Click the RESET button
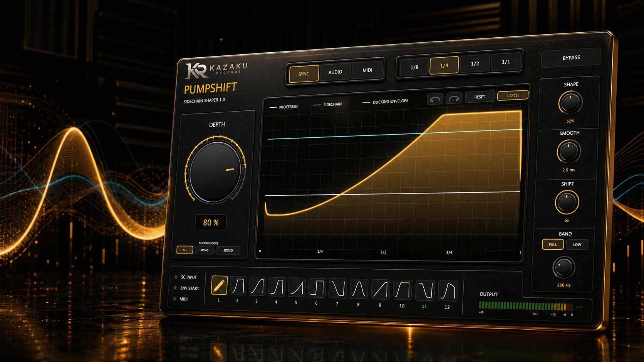The width and height of the screenshot is (644, 362). pos(480,97)
